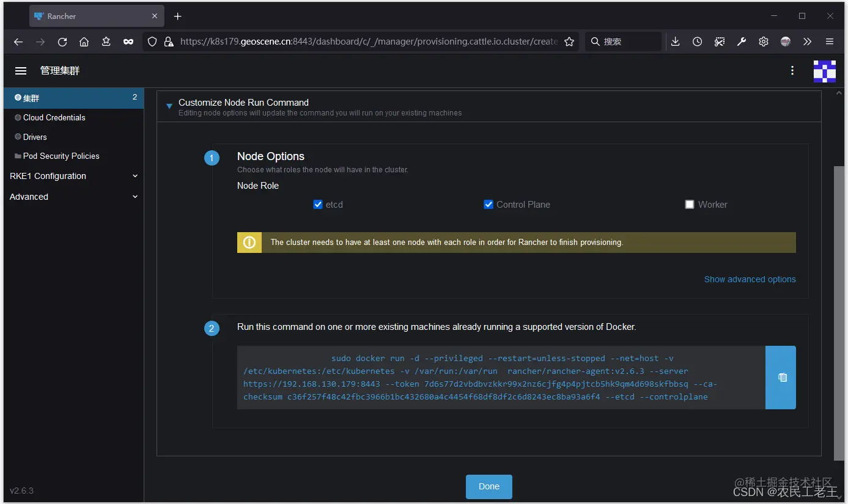Go to the browser home page
Screen dimensions: 848x504
coord(84,42)
